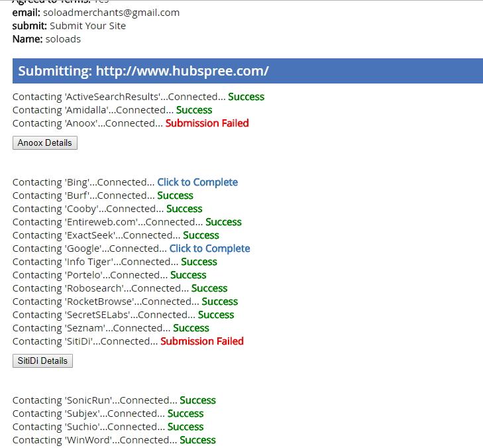Image resolution: width=483 pixels, height=448 pixels.
Task: Click Success status for Burf
Action: click(x=176, y=196)
